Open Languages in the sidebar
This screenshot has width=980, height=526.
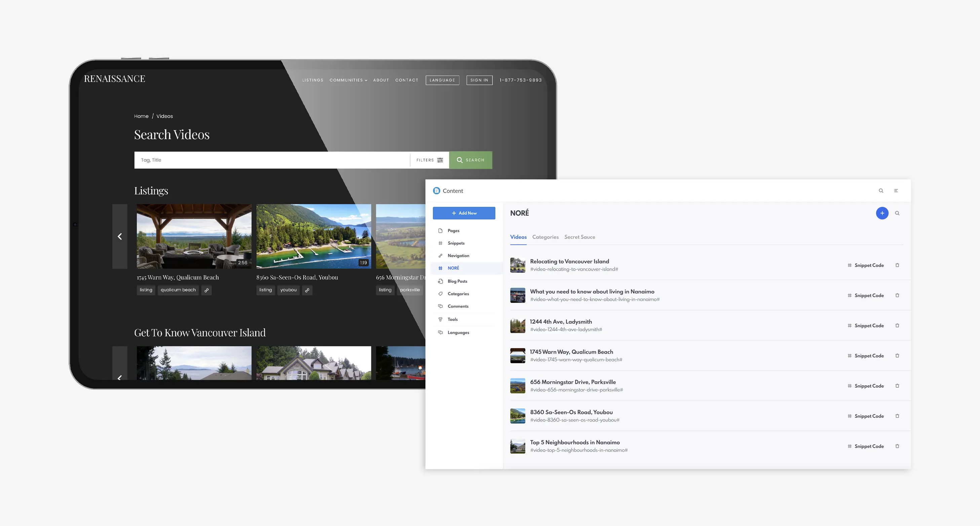[x=464, y=332]
